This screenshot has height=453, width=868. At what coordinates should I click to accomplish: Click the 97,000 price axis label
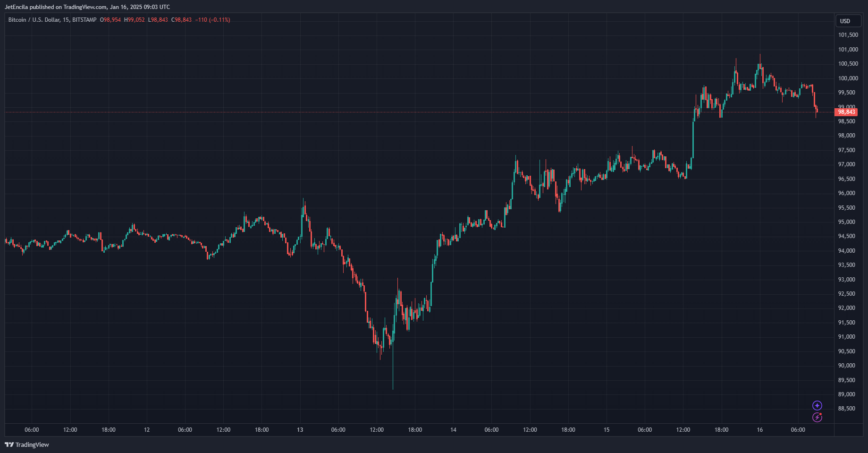point(847,164)
